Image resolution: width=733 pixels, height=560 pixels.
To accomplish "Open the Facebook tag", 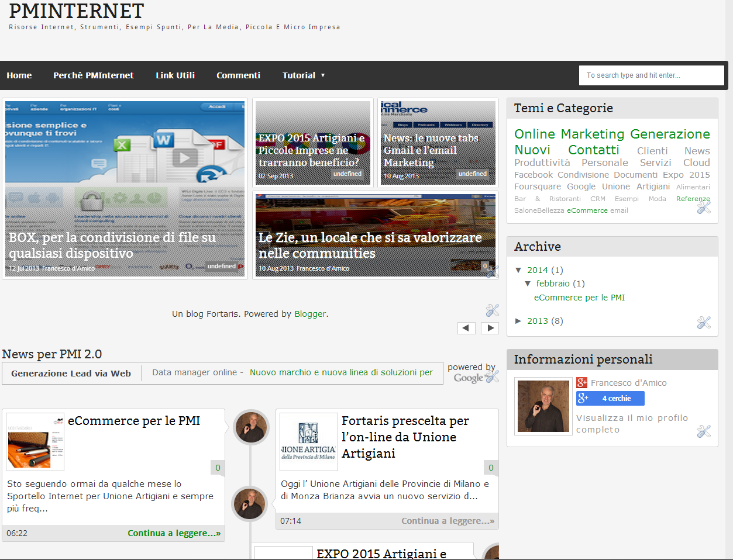I will click(x=534, y=175).
